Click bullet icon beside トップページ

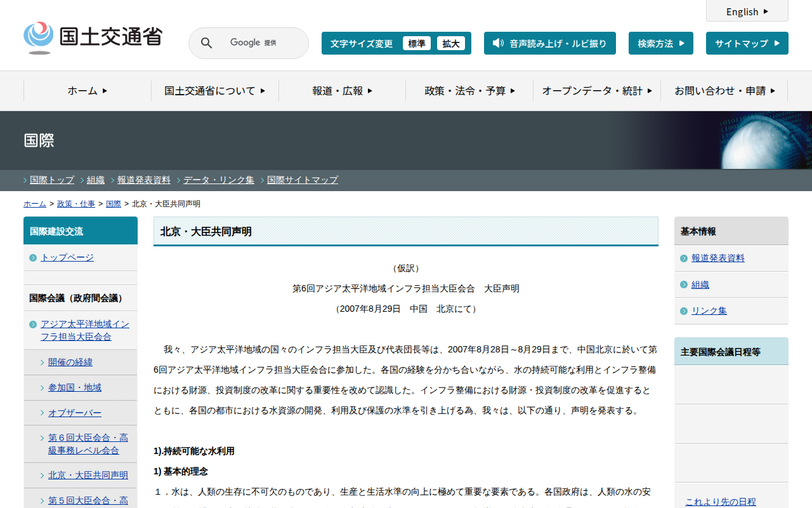33,258
